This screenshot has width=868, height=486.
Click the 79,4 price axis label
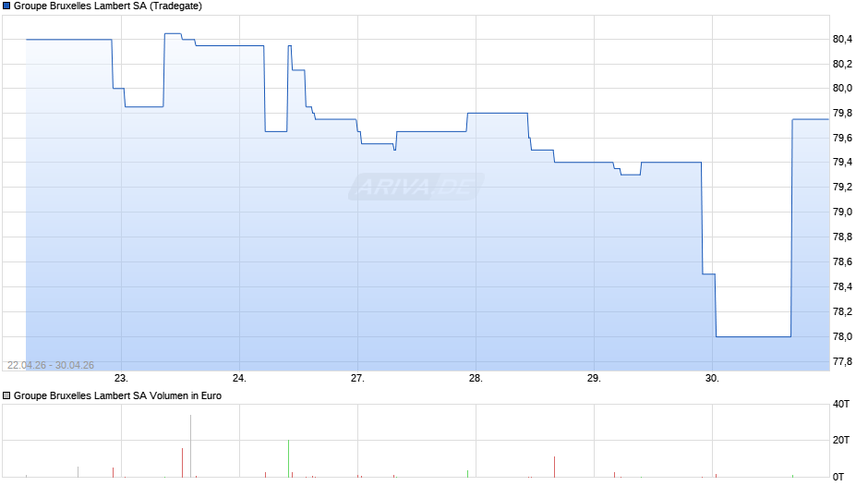coord(842,163)
